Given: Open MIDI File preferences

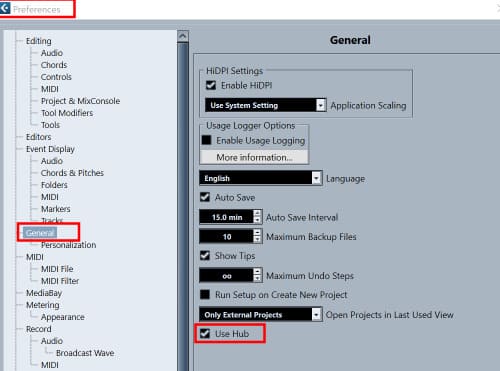Looking at the screenshot, I should pyautogui.click(x=57, y=269).
